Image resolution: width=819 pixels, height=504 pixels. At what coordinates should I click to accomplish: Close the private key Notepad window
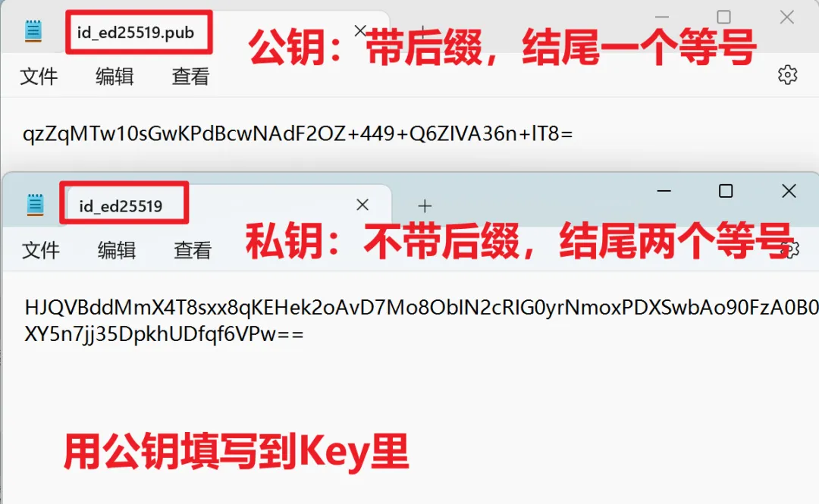(x=789, y=191)
